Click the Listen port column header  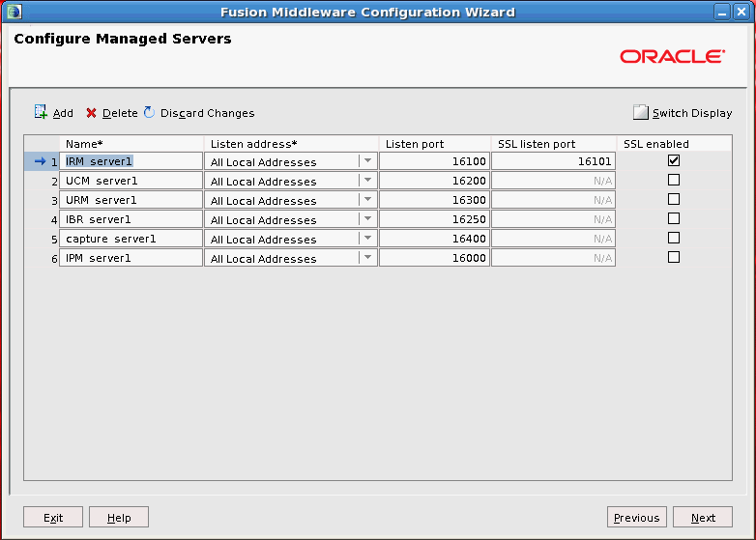435,144
